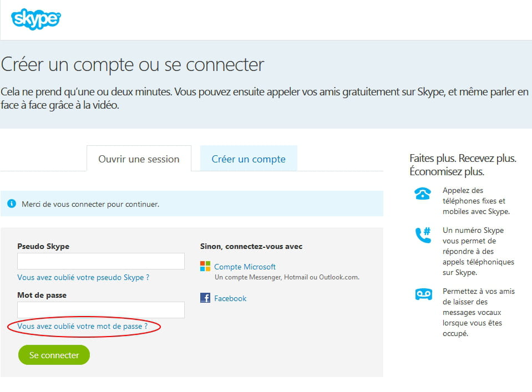Sign in with Facebook link
The width and height of the screenshot is (532, 392).
click(230, 298)
